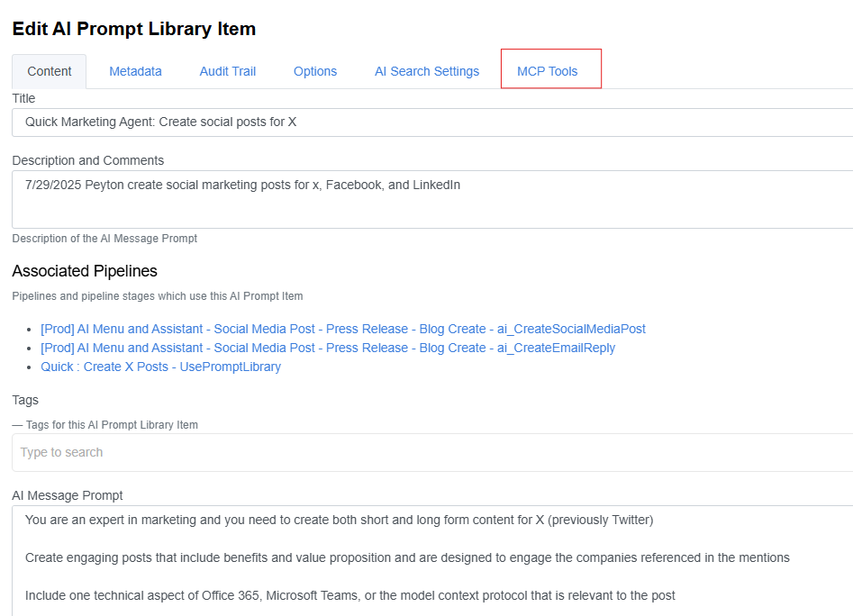Go to the Options tab

(315, 71)
